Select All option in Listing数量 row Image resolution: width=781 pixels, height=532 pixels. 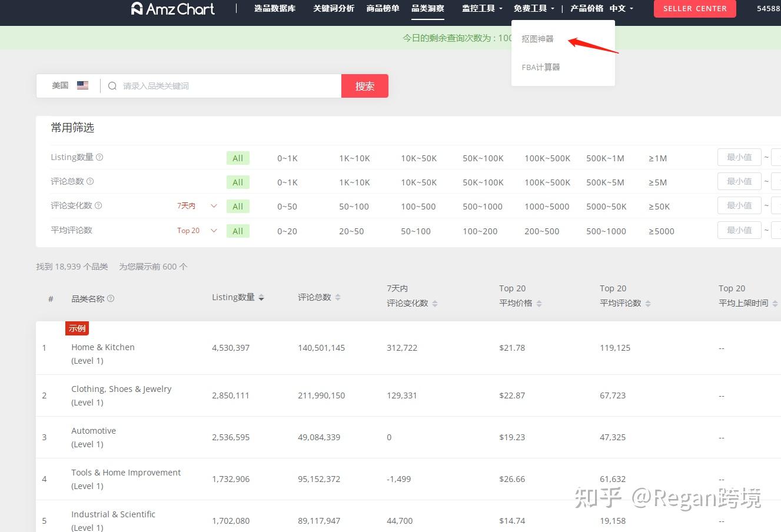[238, 158]
